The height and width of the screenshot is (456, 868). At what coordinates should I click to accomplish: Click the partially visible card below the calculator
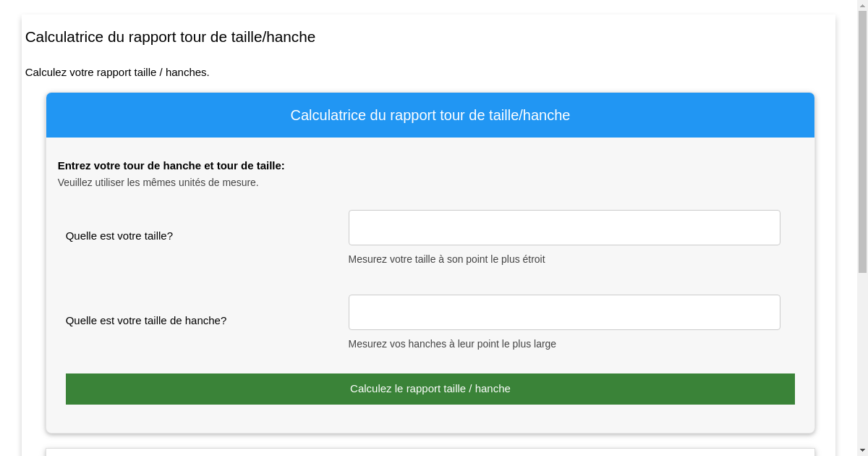430,452
